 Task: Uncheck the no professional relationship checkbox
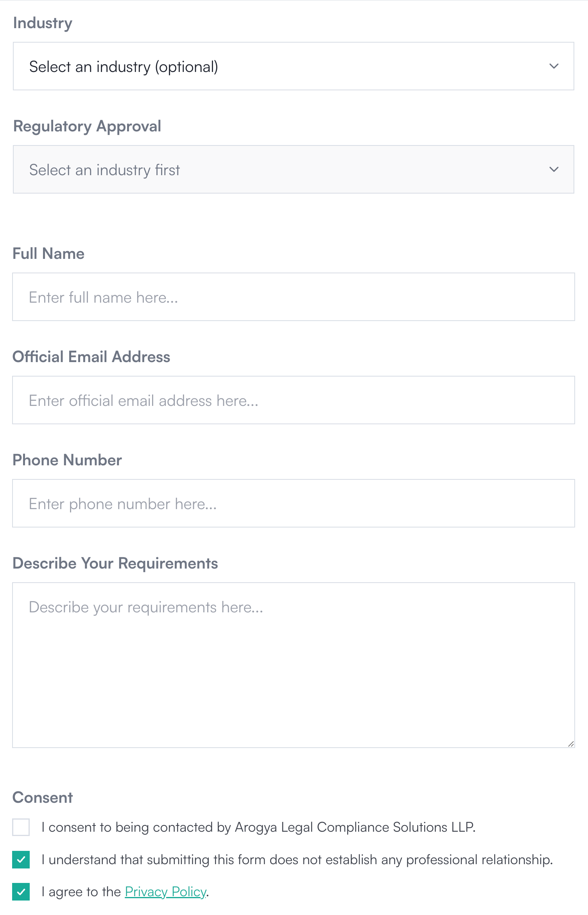21,859
